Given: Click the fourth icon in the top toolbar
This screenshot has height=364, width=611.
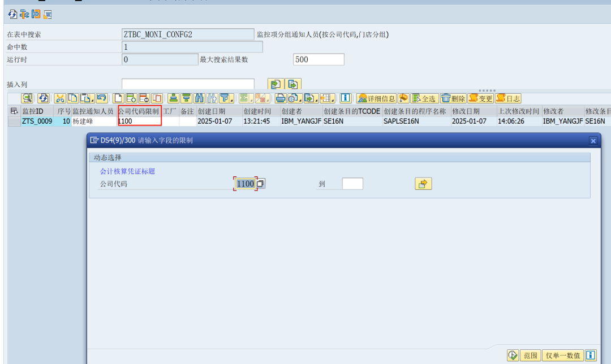Looking at the screenshot, I should pos(48,14).
